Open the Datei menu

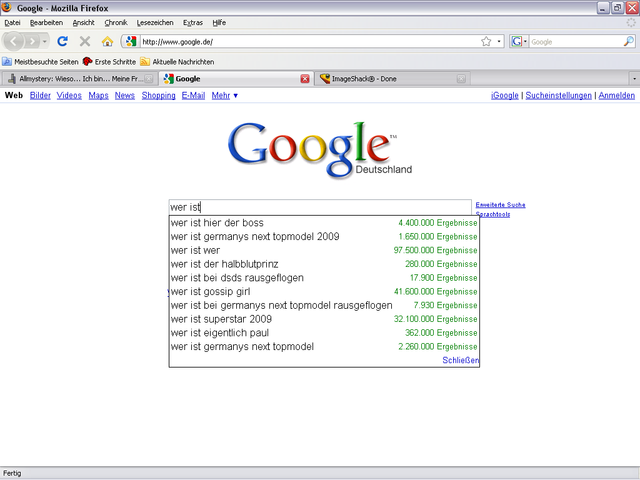[x=12, y=23]
